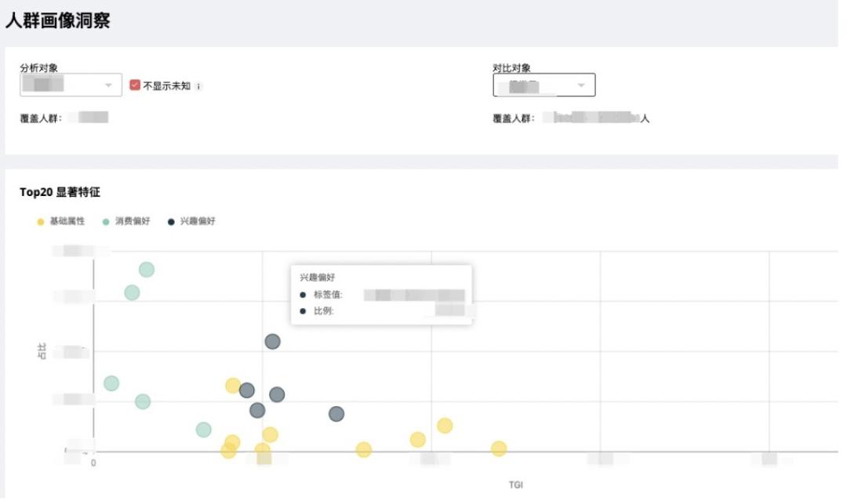
Task: Click the TGI x-axis label
Action: [x=515, y=485]
